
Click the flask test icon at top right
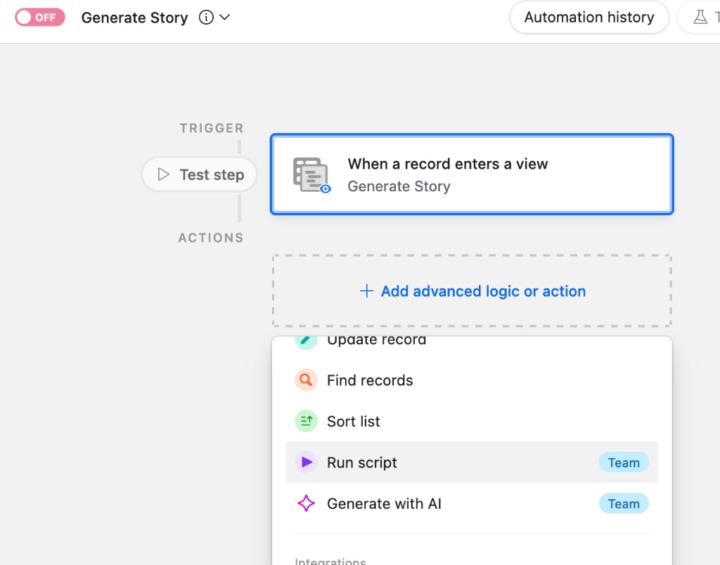click(x=701, y=17)
